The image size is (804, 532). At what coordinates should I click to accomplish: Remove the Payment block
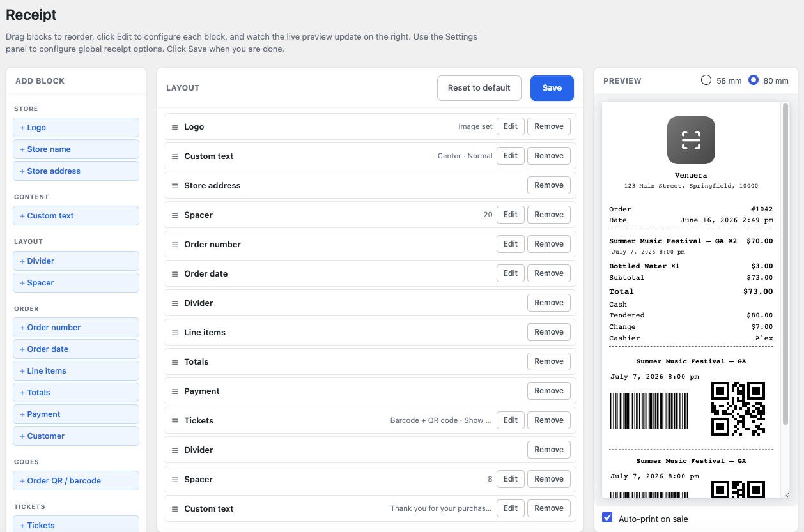(549, 391)
